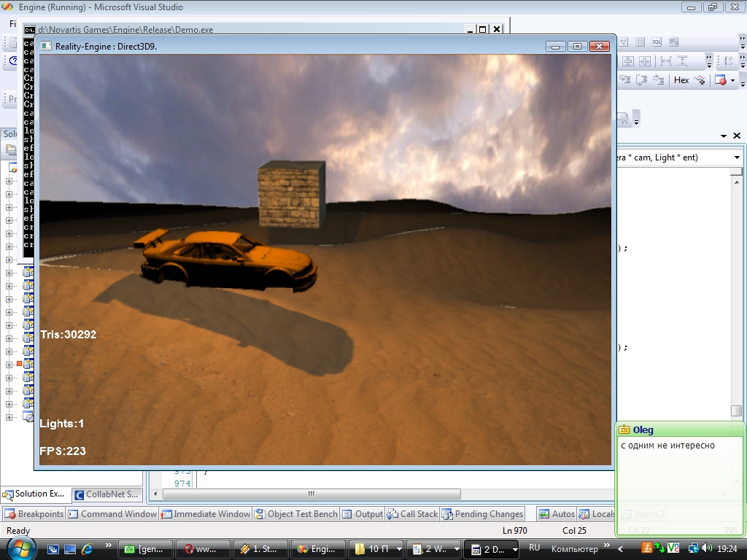Click the RU language indicator in taskbar
Image resolution: width=747 pixels, height=560 pixels.
click(x=534, y=548)
